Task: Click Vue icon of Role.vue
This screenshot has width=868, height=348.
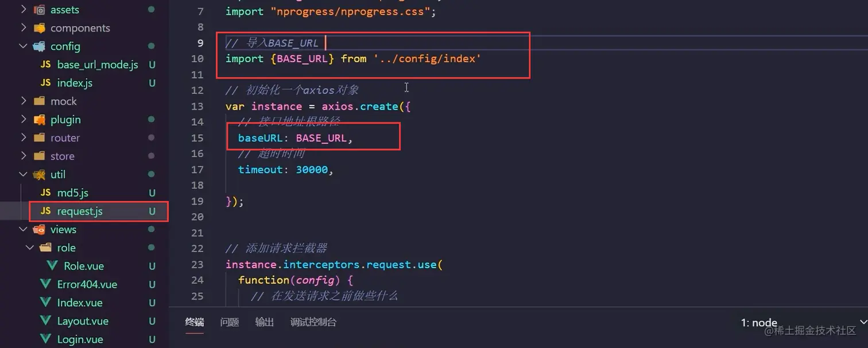Action: 52,266
